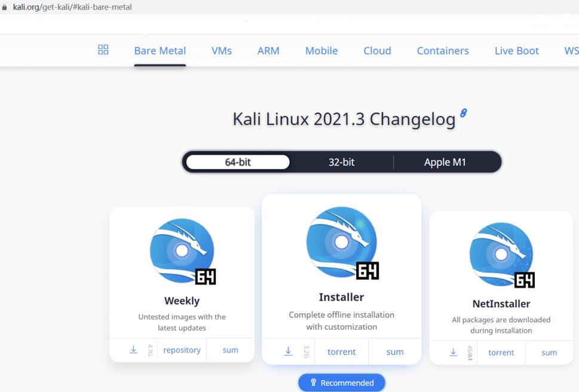579x392 pixels.
Task: Click the download icon under NetInstaller
Action: (454, 352)
